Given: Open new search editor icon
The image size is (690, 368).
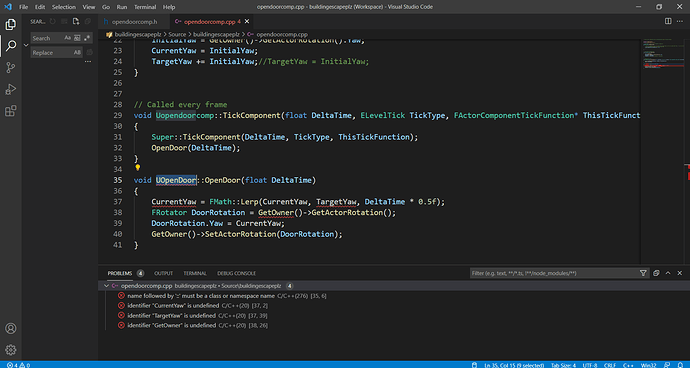Looking at the screenshot, I should pyautogui.click(x=76, y=21).
